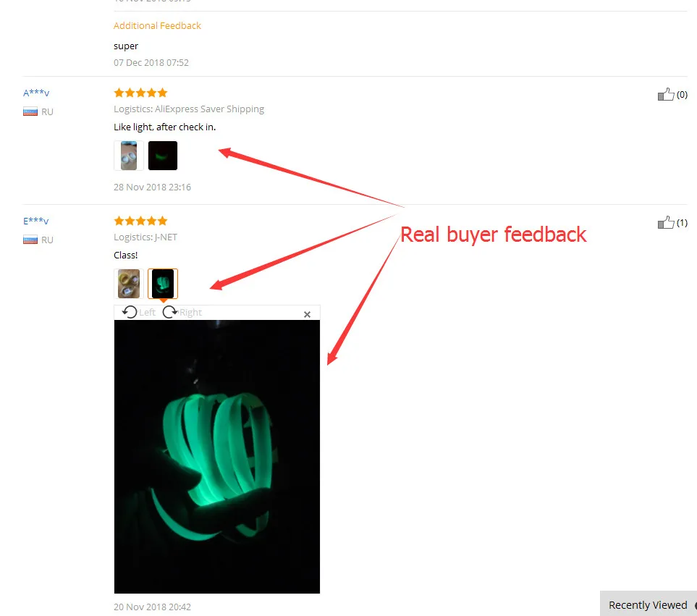Click A***v's five-star rating
697x616 pixels.
tap(140, 93)
